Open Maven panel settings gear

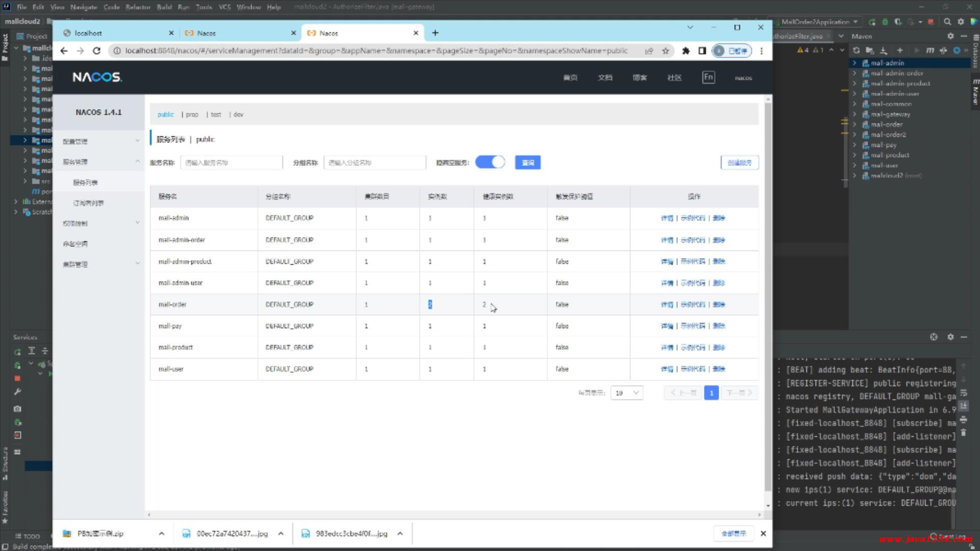(x=950, y=36)
